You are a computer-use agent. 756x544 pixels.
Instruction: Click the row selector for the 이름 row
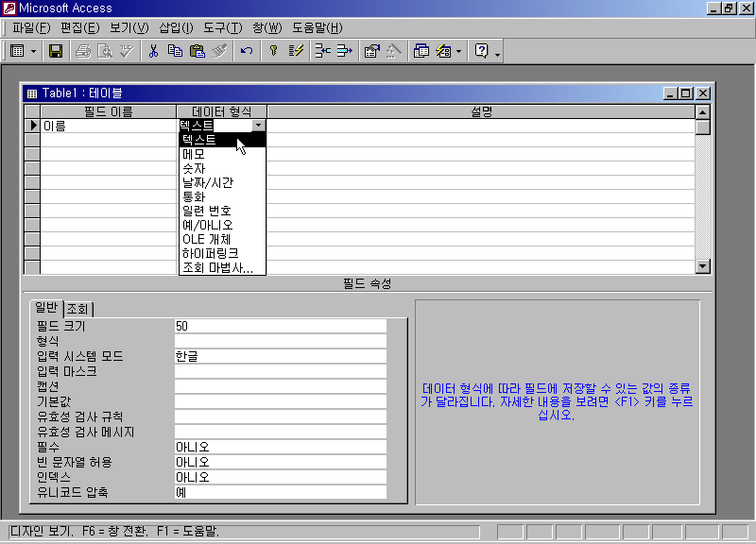click(32, 126)
